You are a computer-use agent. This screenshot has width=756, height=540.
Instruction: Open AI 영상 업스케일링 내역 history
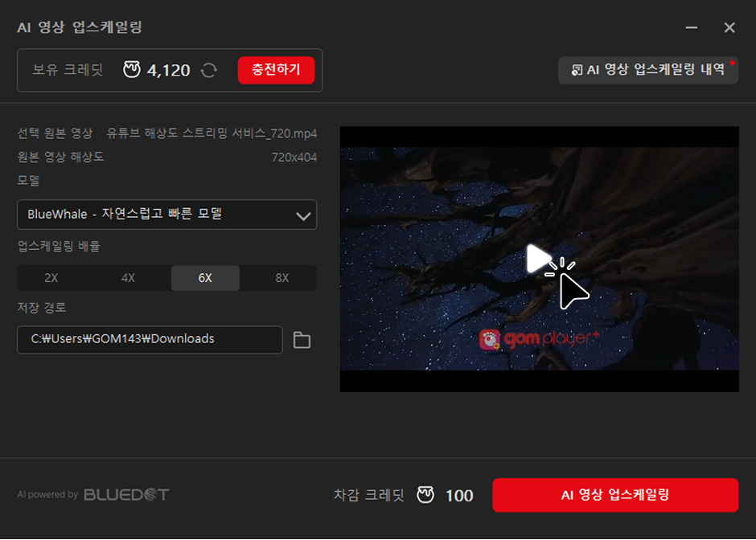[648, 70]
